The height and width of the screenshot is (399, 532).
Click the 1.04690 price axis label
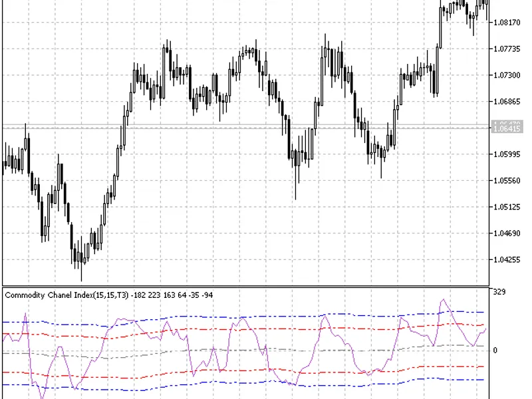(x=507, y=233)
